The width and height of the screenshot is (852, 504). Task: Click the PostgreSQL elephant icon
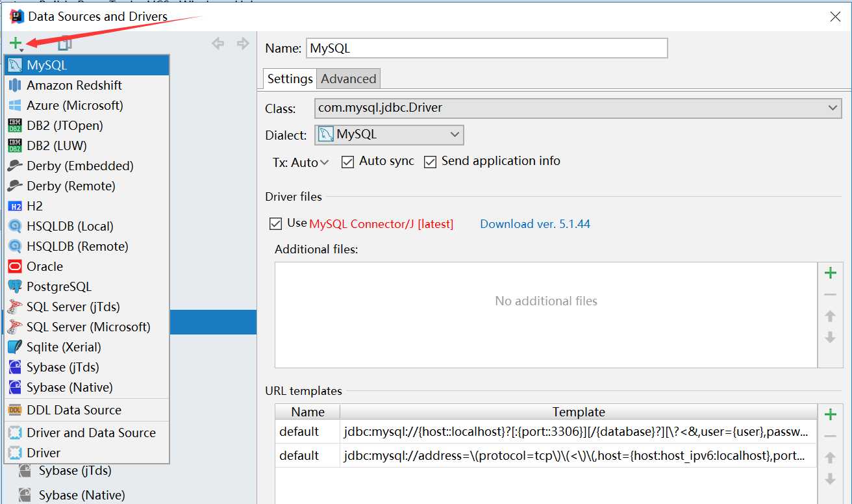click(x=15, y=286)
